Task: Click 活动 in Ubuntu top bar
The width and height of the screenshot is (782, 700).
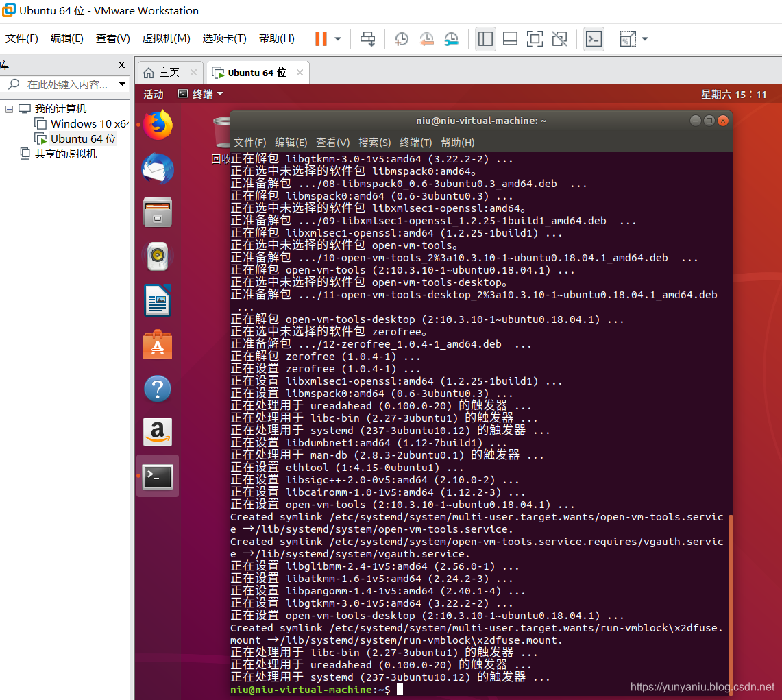Action: click(153, 95)
